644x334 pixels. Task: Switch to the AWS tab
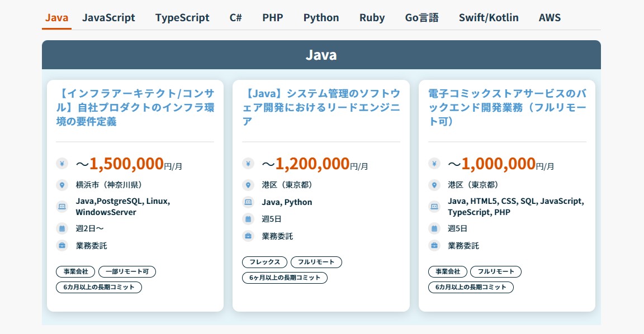550,17
